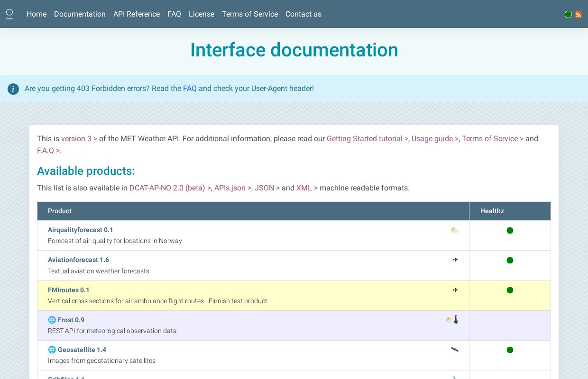Image resolution: width=588 pixels, height=379 pixels.
Task: Open the JSON > format link
Action: coord(267,188)
